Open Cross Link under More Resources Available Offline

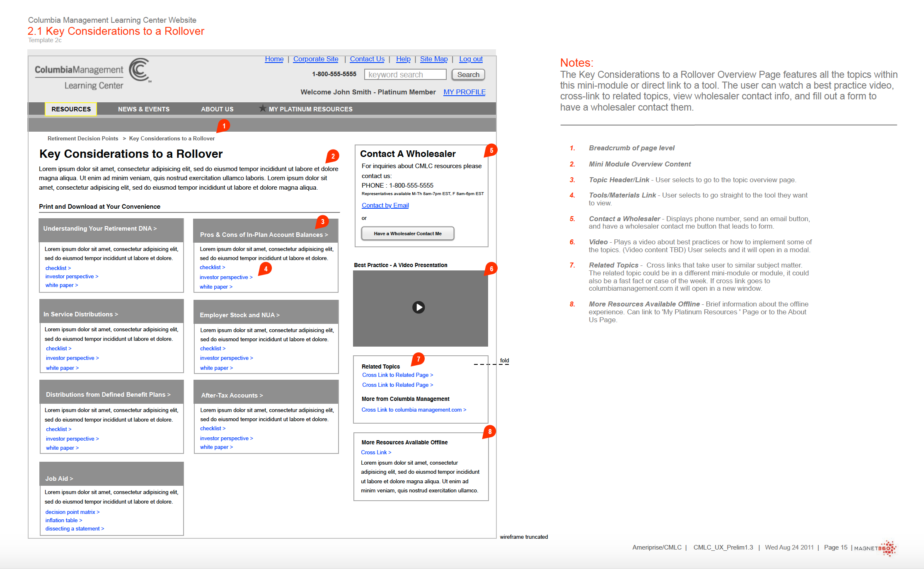click(376, 452)
